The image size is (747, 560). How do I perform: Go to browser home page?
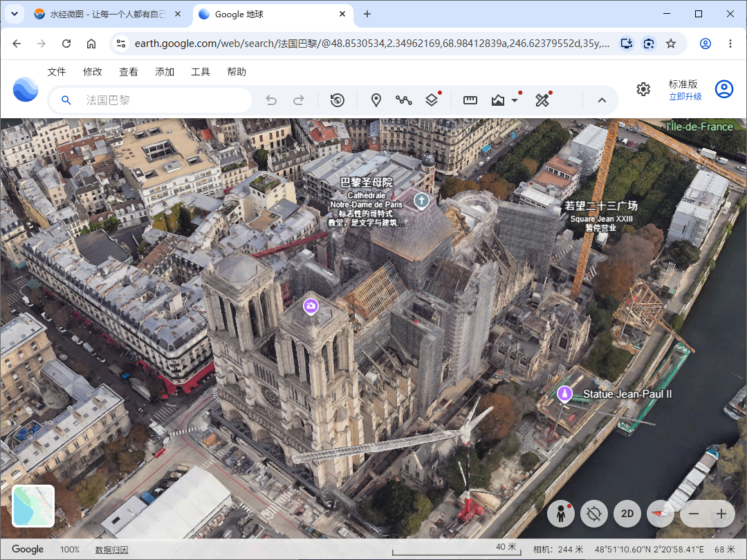click(91, 44)
